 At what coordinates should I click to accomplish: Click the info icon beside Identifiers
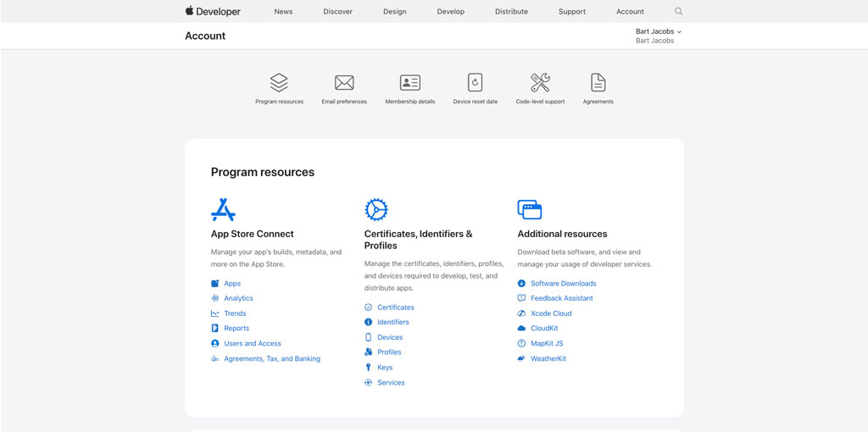(368, 322)
